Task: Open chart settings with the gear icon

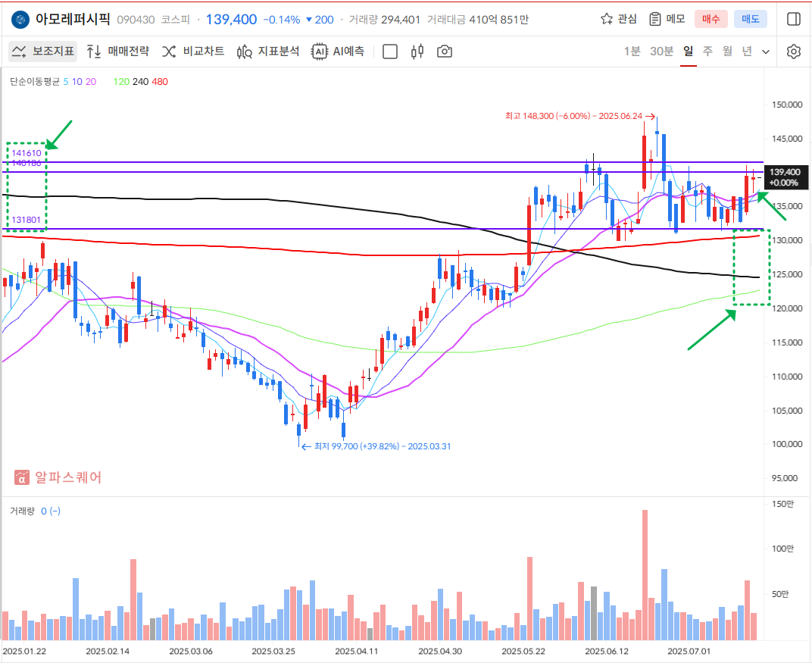Action: pos(793,52)
